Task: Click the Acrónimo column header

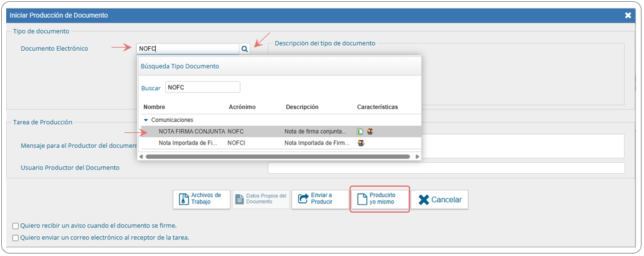Action: [x=243, y=107]
